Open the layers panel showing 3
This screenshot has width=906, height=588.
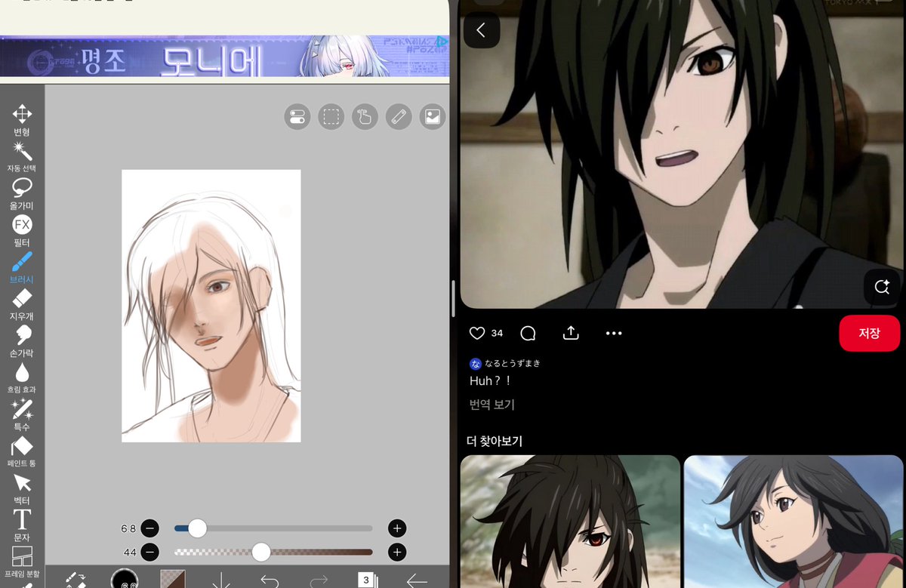(367, 580)
